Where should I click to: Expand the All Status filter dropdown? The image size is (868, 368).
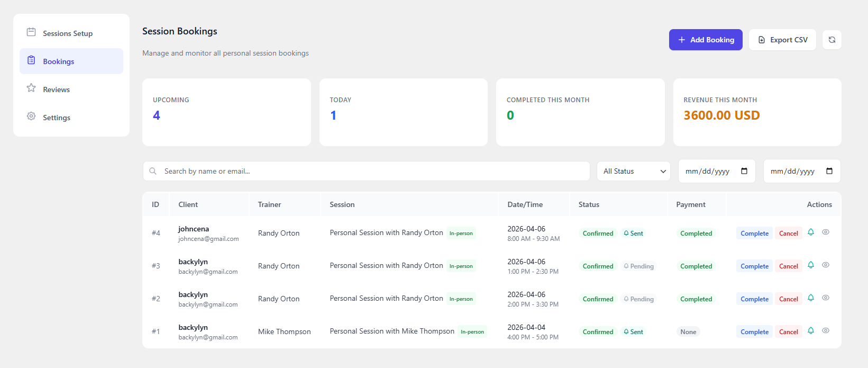tap(633, 171)
